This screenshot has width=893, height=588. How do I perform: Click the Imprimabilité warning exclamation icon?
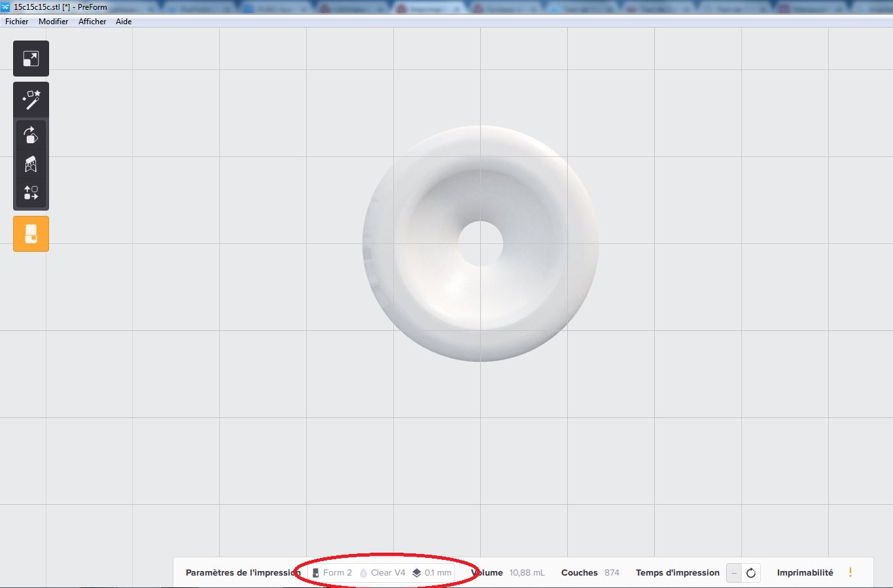pyautogui.click(x=850, y=572)
